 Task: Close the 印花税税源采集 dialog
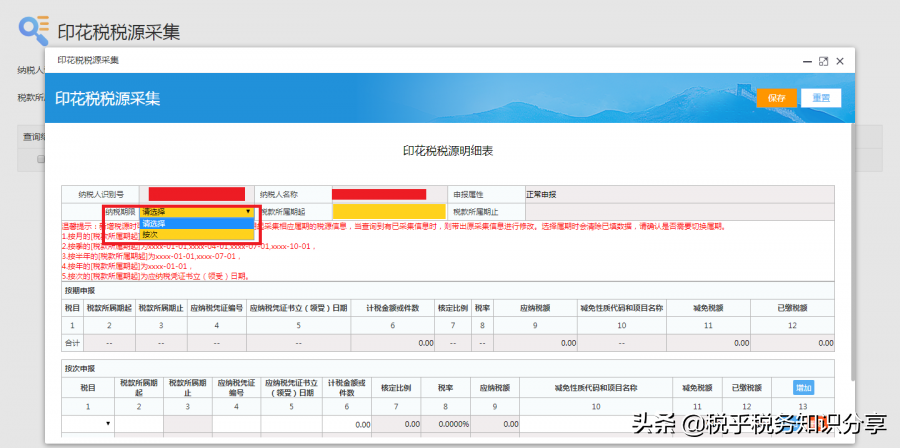point(840,61)
